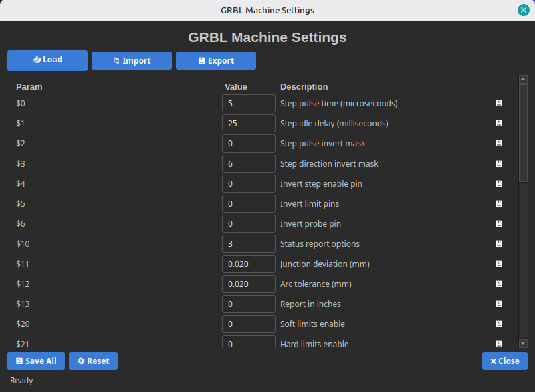Close window via title bar X
This screenshot has width=535, height=392.
coord(523,10)
